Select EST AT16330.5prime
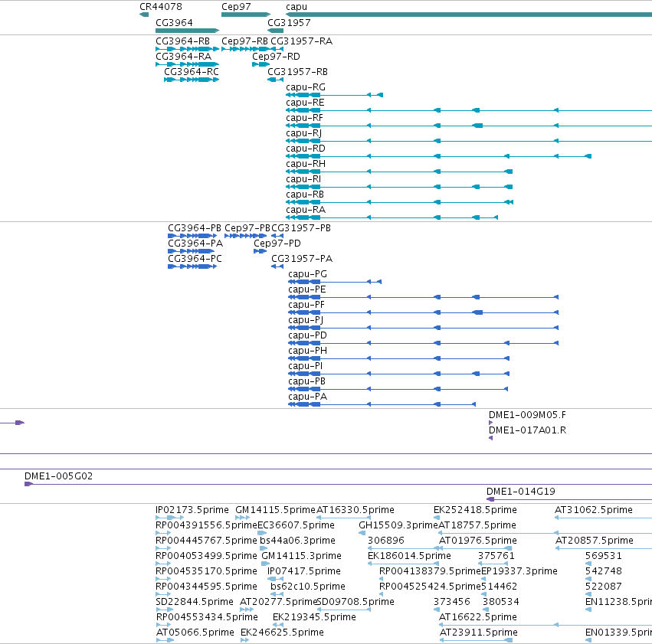The image size is (652, 644). (x=343, y=518)
